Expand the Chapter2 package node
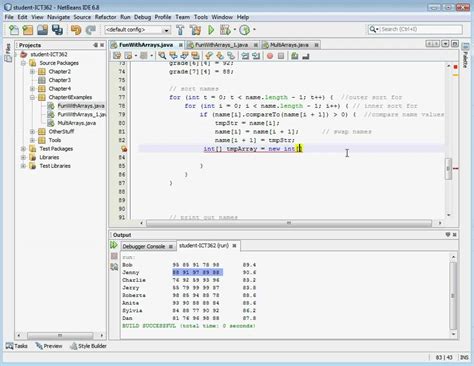The height and width of the screenshot is (366, 474). click(x=32, y=71)
